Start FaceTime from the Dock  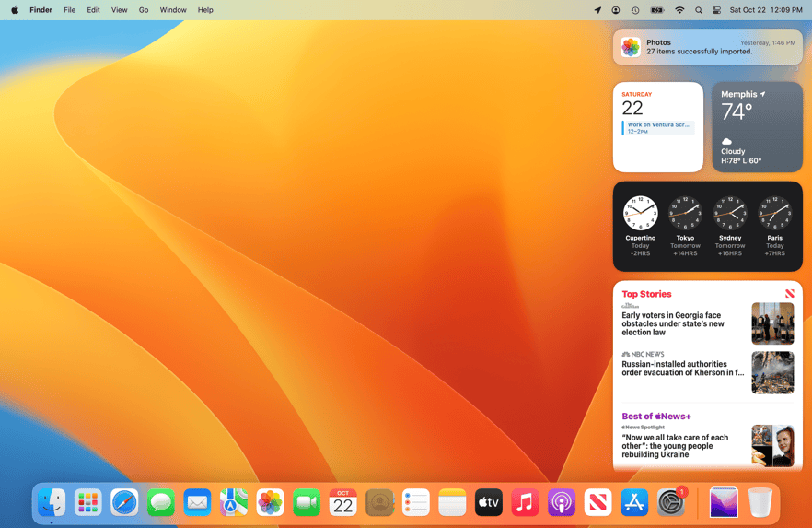(x=307, y=502)
